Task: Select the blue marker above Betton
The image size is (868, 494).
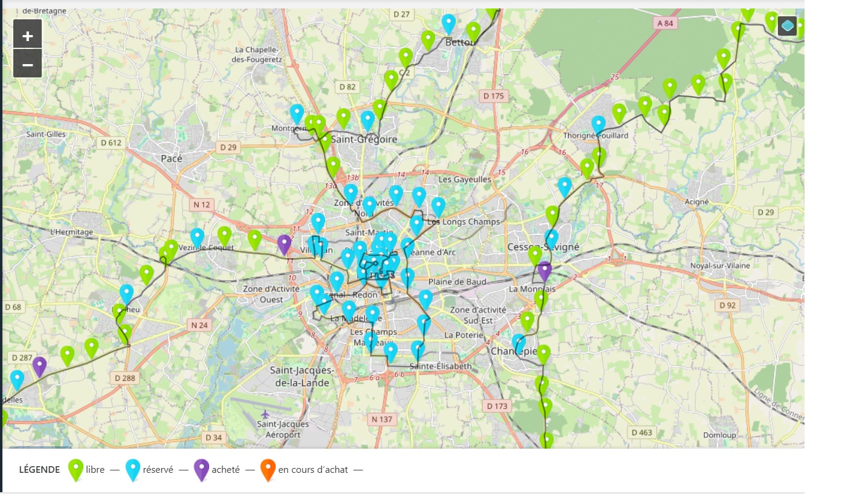Action: 449,23
